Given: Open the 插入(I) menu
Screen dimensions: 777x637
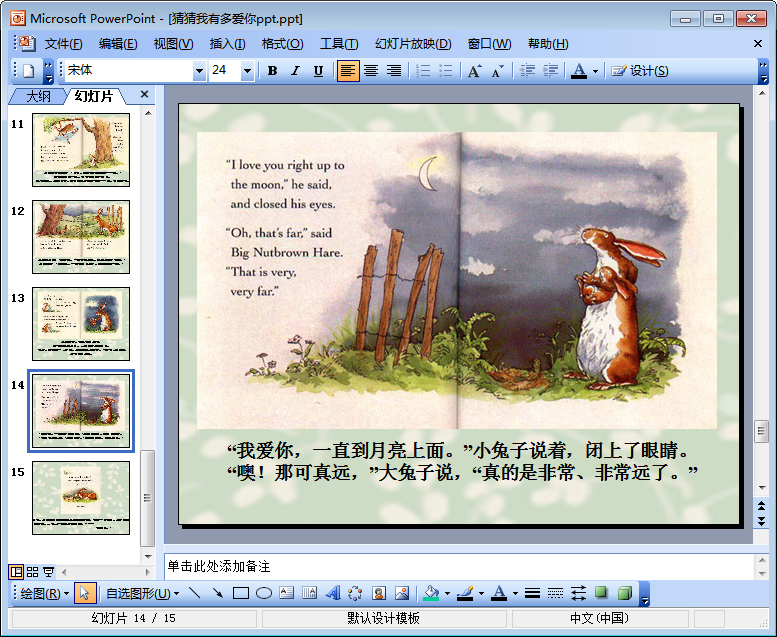Looking at the screenshot, I should click(x=227, y=44).
